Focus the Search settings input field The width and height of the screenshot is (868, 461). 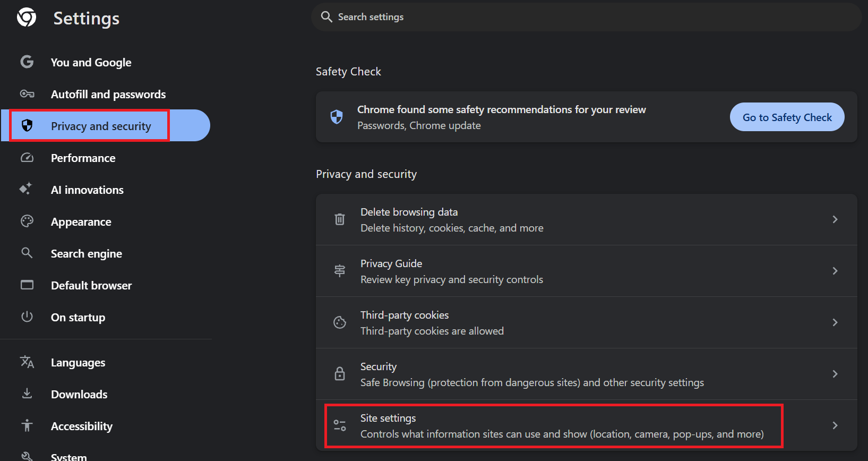(586, 17)
